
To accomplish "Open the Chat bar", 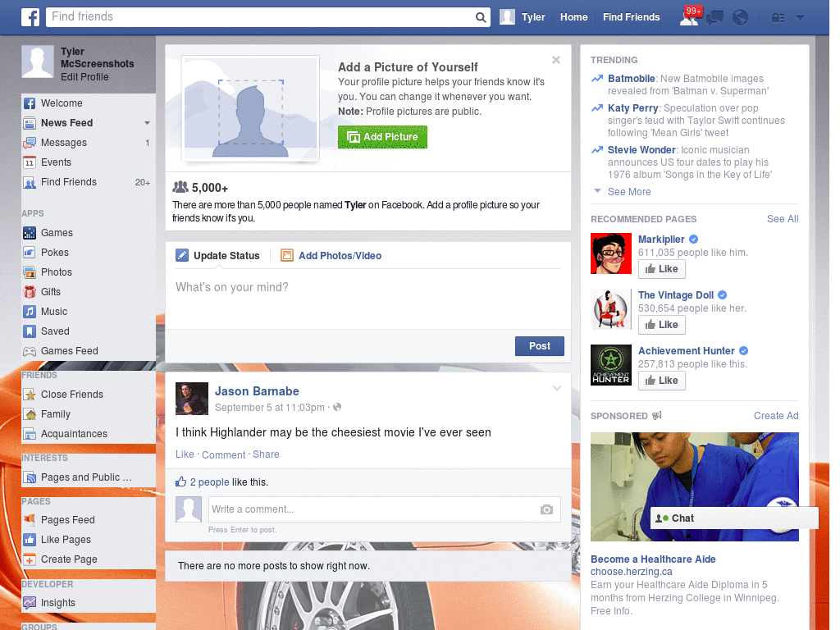I will coord(734,518).
